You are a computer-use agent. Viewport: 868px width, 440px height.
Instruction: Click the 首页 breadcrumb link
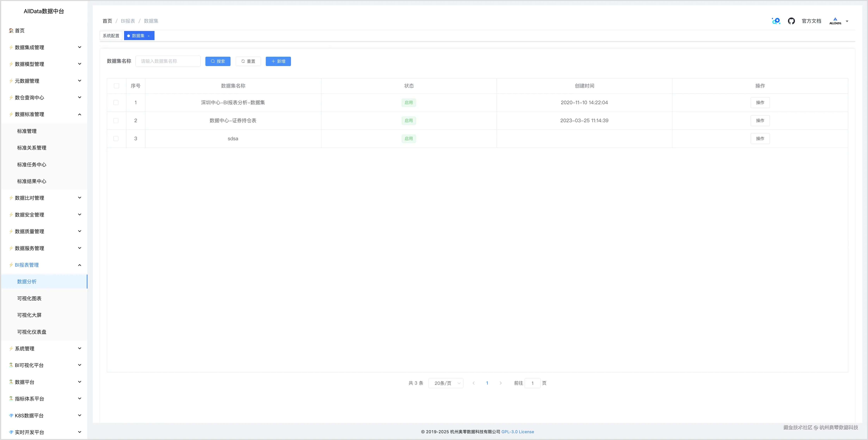107,21
